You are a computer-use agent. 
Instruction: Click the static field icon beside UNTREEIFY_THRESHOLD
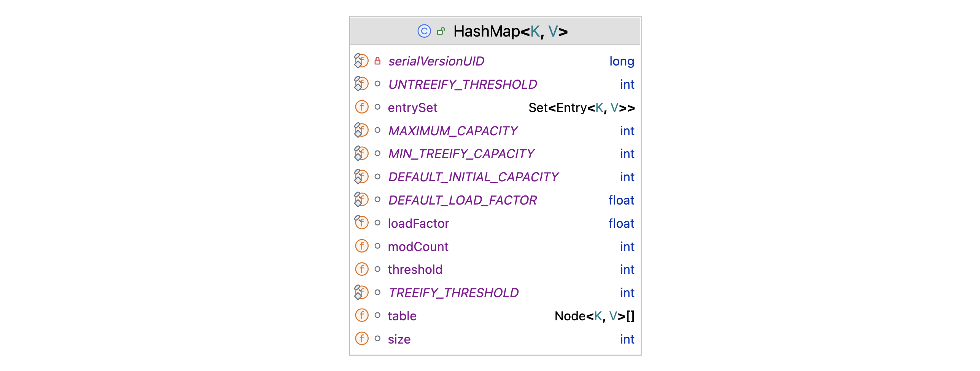[x=361, y=84]
